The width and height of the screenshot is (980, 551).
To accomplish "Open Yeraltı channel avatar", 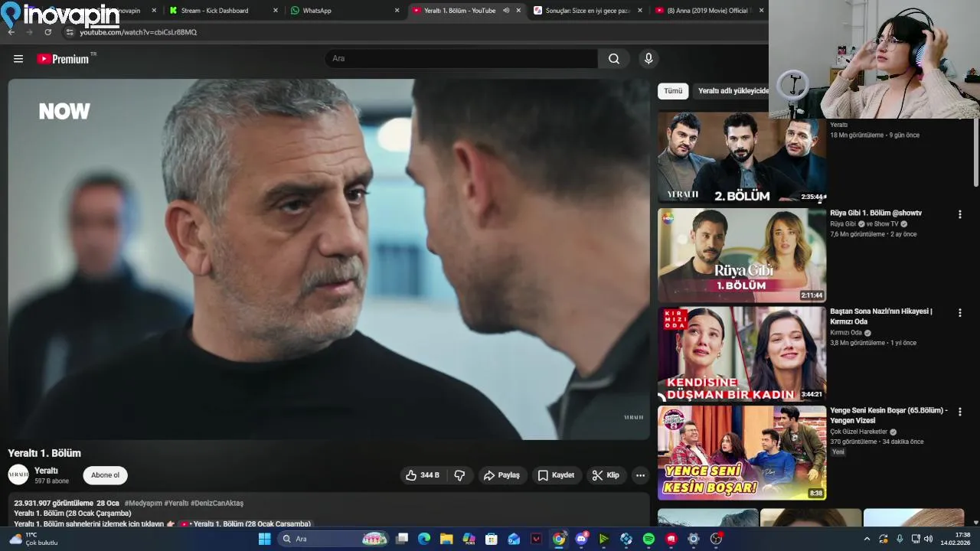I will [18, 475].
